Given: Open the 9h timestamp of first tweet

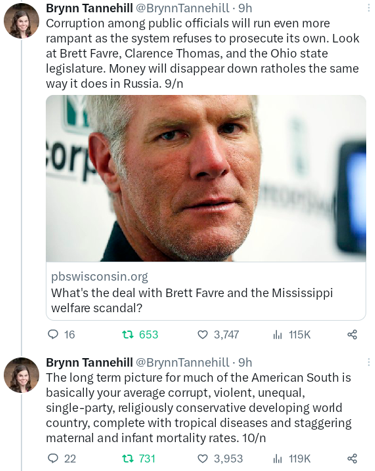Looking at the screenshot, I should coord(245,8).
